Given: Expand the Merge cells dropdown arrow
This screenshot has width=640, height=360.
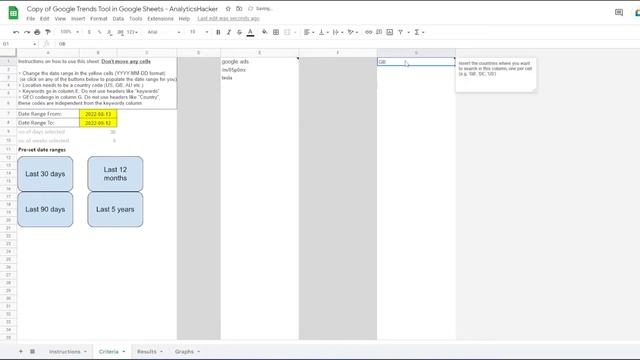Looking at the screenshot, I should click(295, 32).
